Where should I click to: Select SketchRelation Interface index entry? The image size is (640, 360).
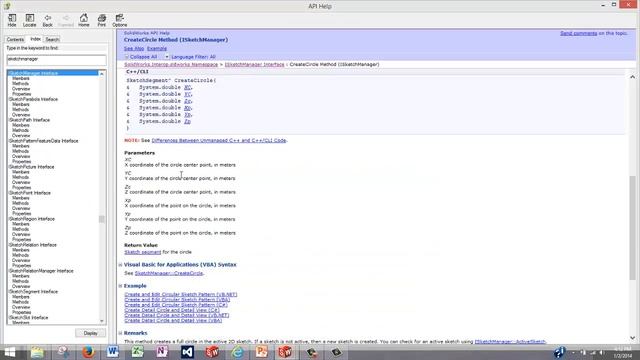click(x=33, y=245)
